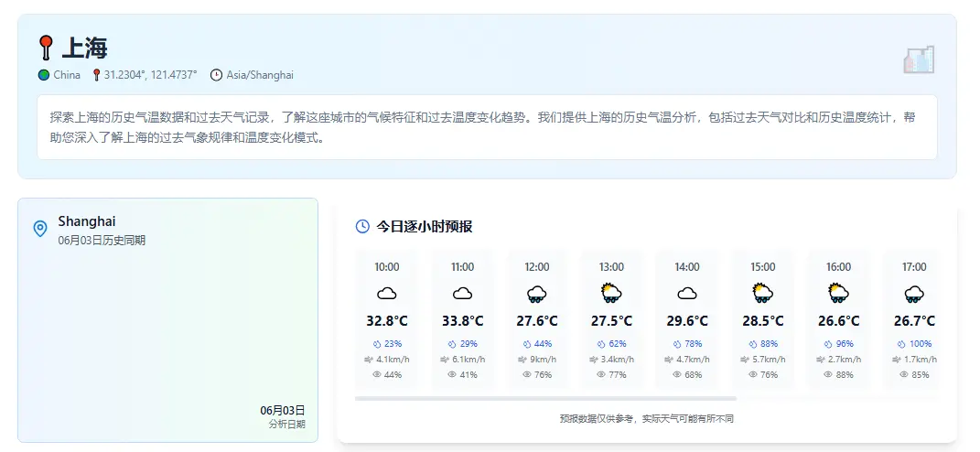Click the clock icon before Asia/Shanghai
Viewport: 980px width, 452px height.
[216, 75]
